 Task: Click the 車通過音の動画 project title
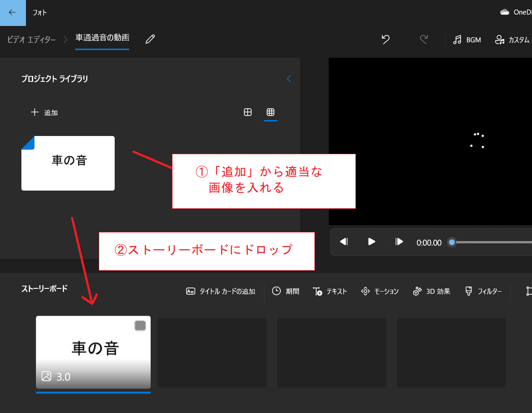(x=102, y=38)
